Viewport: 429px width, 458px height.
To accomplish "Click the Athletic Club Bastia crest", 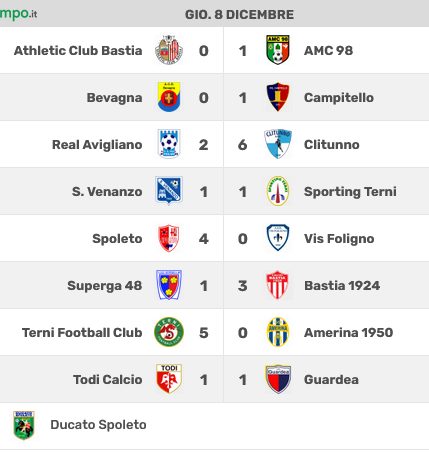I will (x=169, y=50).
